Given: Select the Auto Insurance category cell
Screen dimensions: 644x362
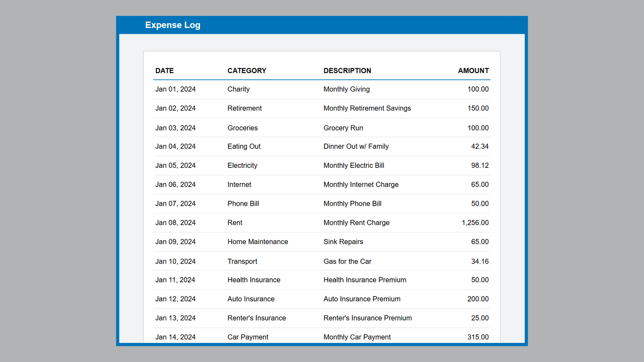Looking at the screenshot, I should [x=251, y=299].
